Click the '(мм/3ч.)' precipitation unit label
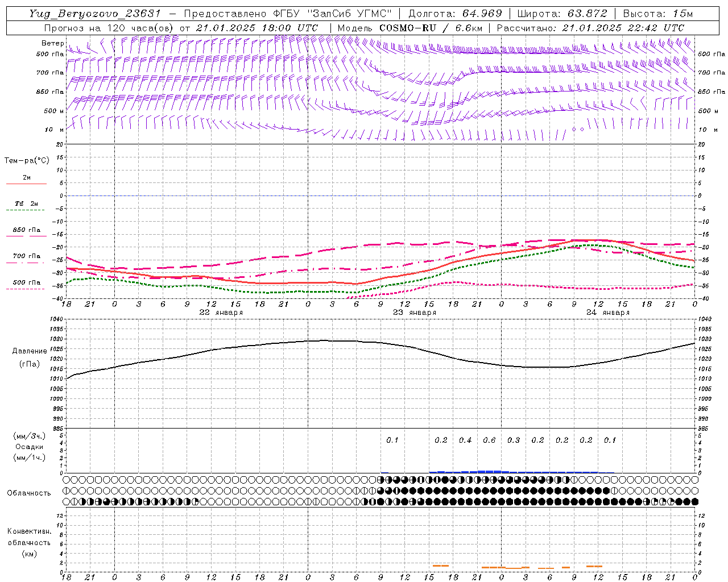This screenshot has height=582, width=728. (29, 436)
